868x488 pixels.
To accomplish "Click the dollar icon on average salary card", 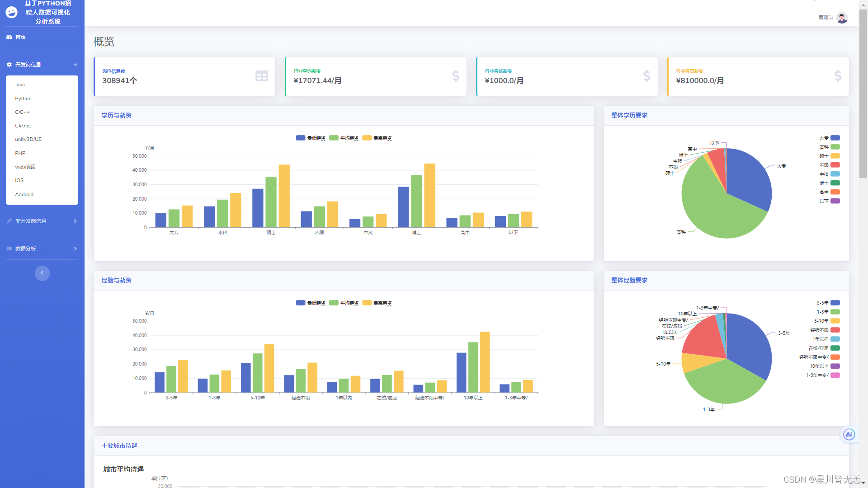I will (x=456, y=76).
